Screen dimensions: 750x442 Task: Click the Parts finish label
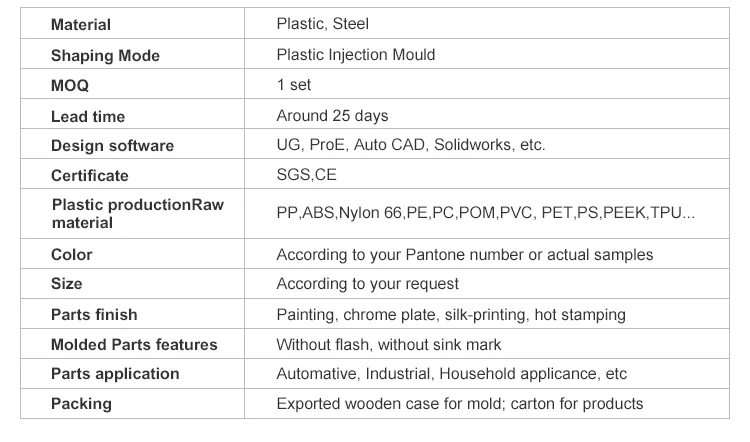94,315
